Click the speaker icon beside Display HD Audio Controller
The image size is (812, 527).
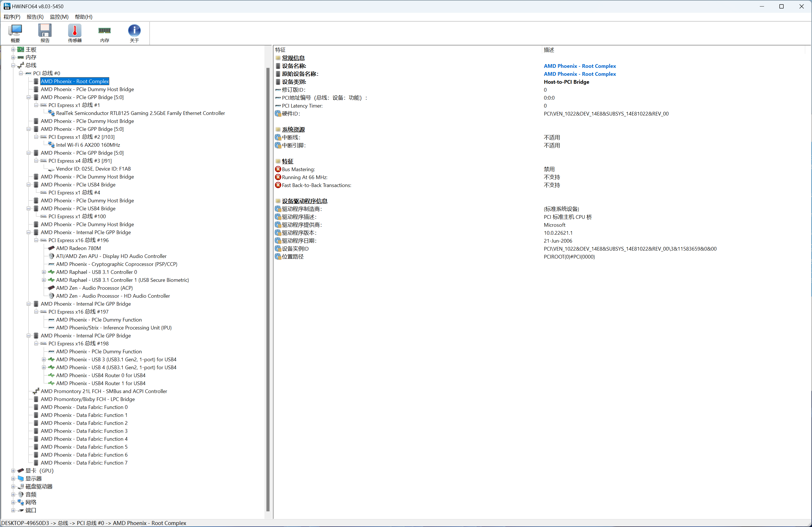[x=52, y=256]
